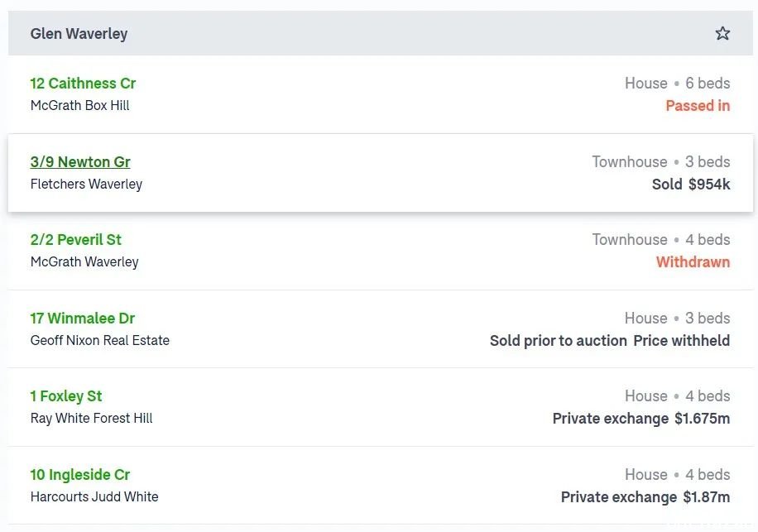Open the 2/2 Peveril St listing
This screenshot has height=532, width=758.
tap(75, 240)
